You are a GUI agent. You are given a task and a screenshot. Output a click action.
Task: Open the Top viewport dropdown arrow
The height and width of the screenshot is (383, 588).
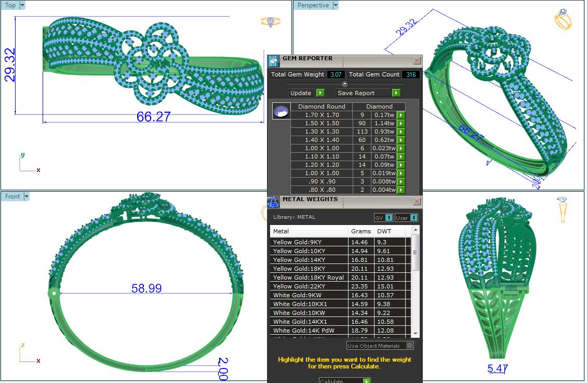[22, 5]
